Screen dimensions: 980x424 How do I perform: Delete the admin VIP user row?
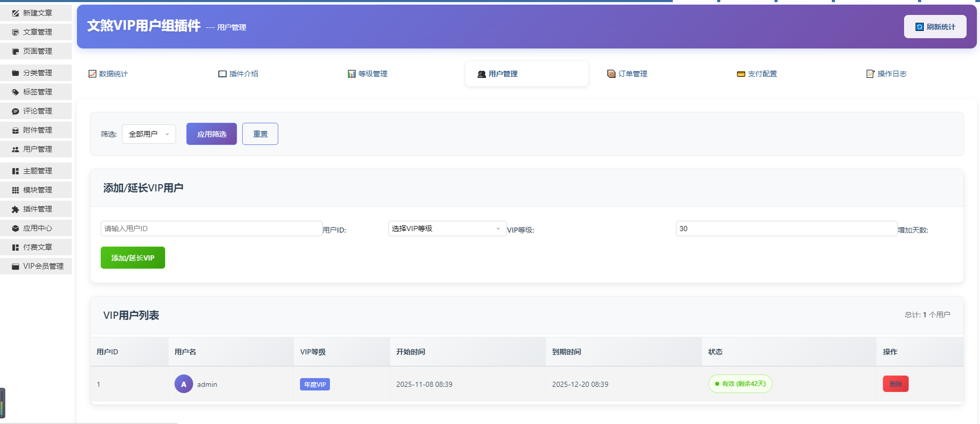coord(895,384)
